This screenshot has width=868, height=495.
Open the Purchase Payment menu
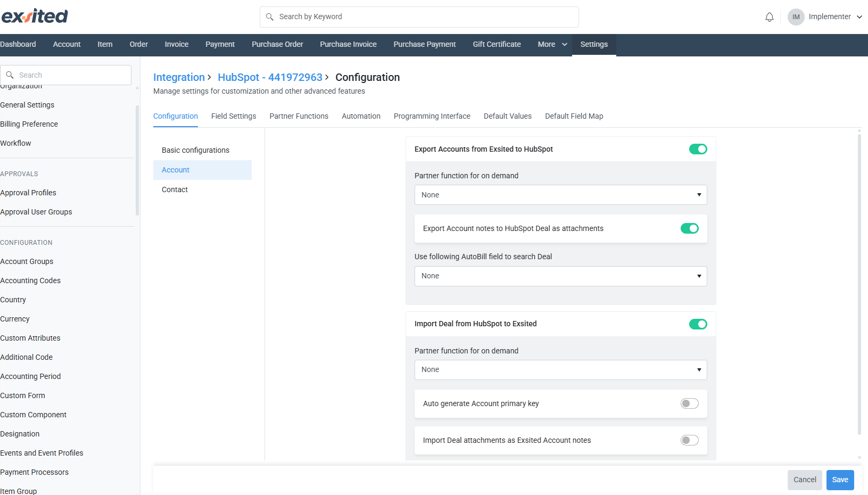tap(424, 45)
